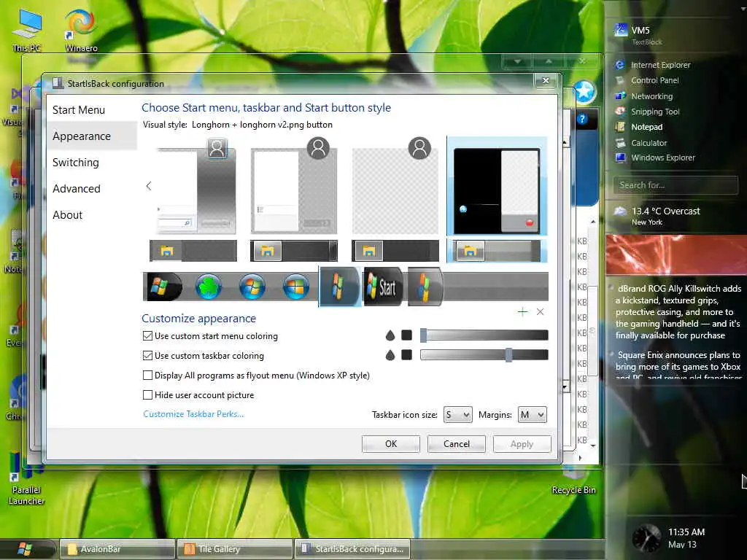This screenshot has height=560, width=747.
Task: Launch Snipping Tool from the sidebar
Action: (655, 112)
